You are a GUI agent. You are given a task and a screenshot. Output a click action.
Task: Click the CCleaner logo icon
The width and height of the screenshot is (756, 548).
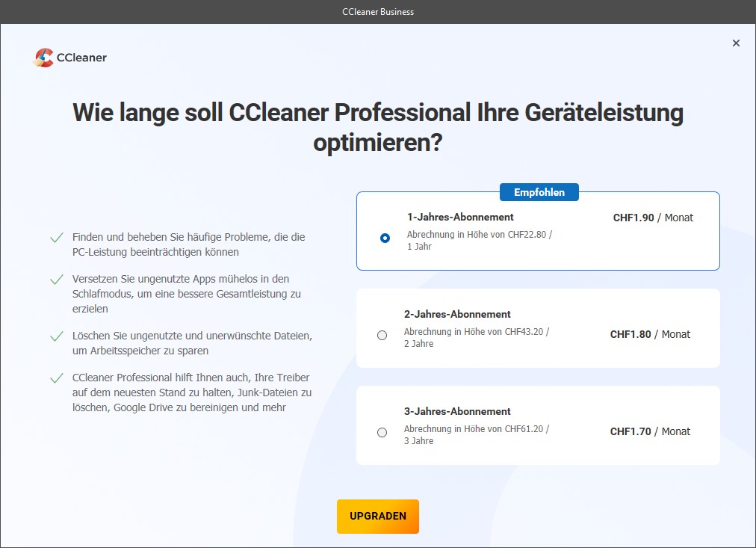pos(43,58)
